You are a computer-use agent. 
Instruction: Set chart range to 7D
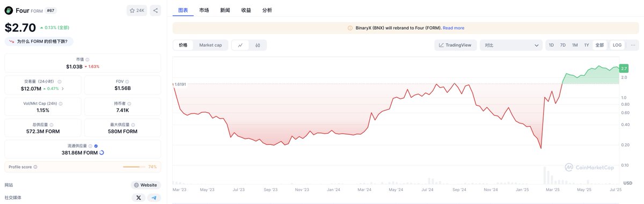pos(562,45)
